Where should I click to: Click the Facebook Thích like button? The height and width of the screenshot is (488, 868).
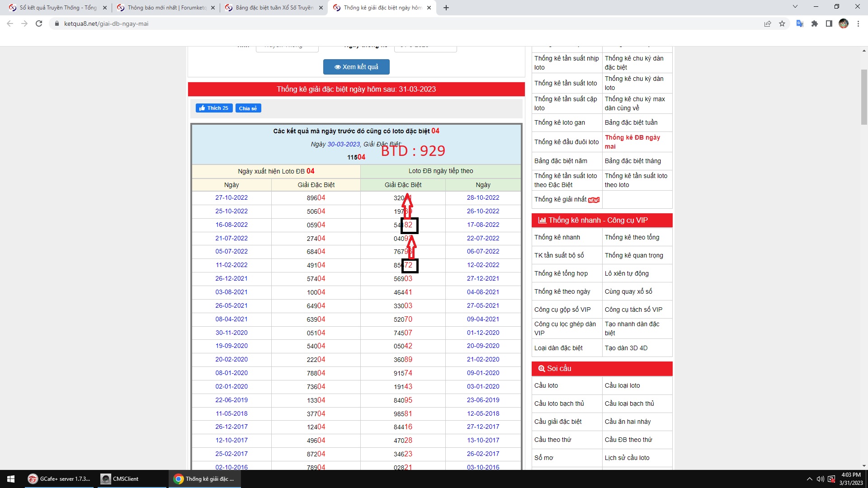coord(214,108)
